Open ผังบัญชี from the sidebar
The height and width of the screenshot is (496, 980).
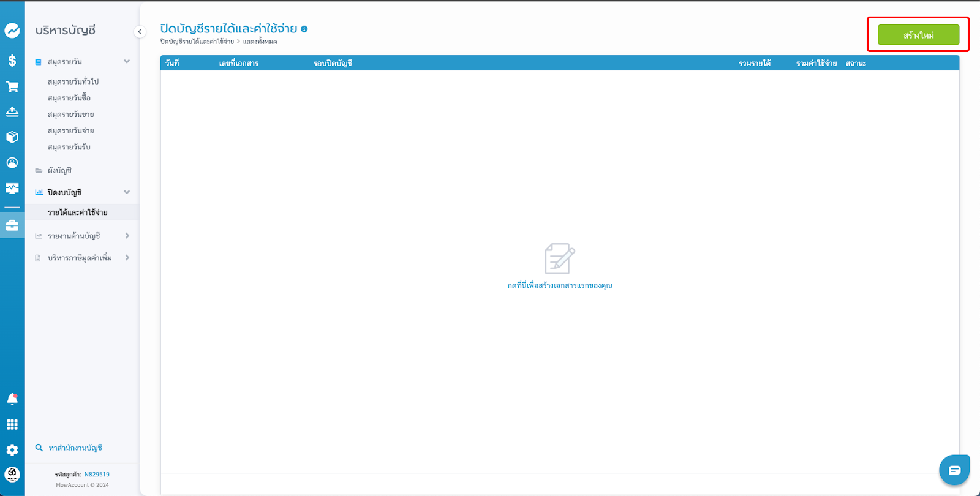coord(59,170)
